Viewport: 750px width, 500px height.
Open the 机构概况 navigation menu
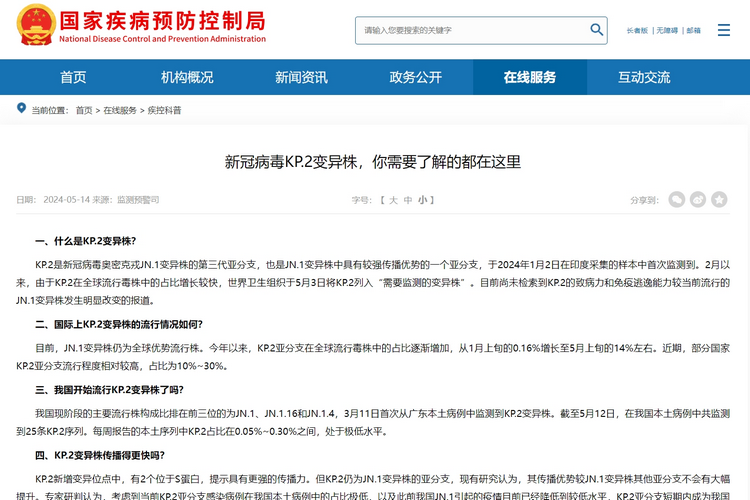(x=187, y=78)
